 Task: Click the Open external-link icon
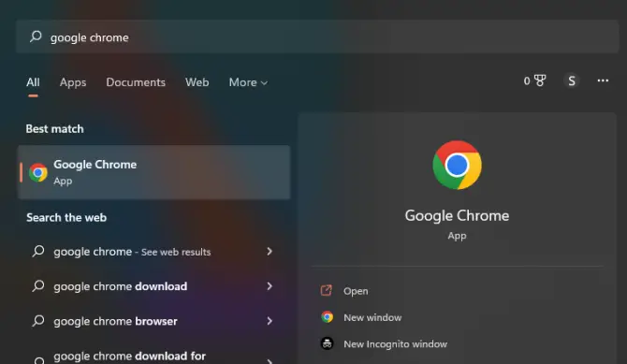click(x=327, y=290)
